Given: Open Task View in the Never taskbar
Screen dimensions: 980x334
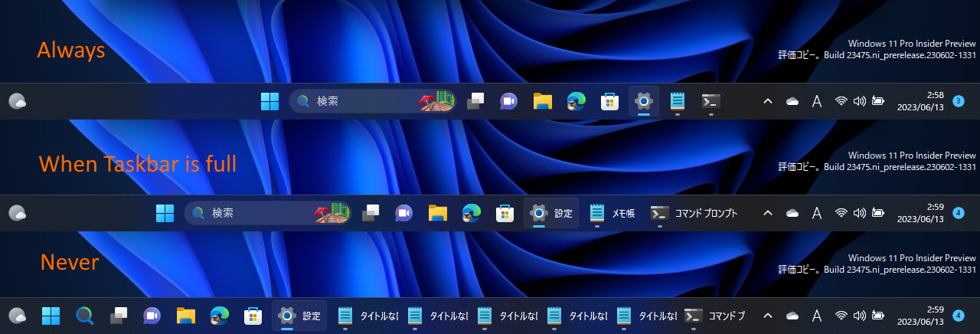Looking at the screenshot, I should [x=118, y=315].
